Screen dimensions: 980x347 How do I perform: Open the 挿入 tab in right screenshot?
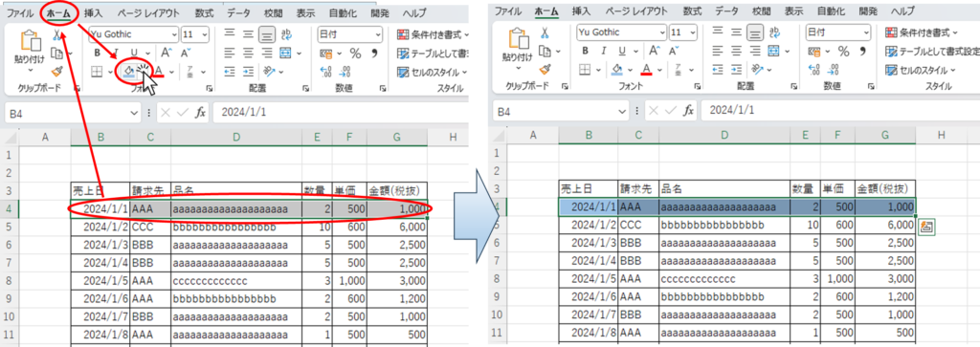click(x=581, y=11)
